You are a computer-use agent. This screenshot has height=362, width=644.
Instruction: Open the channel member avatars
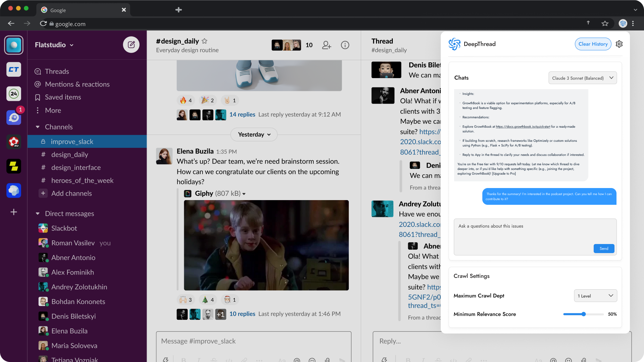[x=286, y=45]
